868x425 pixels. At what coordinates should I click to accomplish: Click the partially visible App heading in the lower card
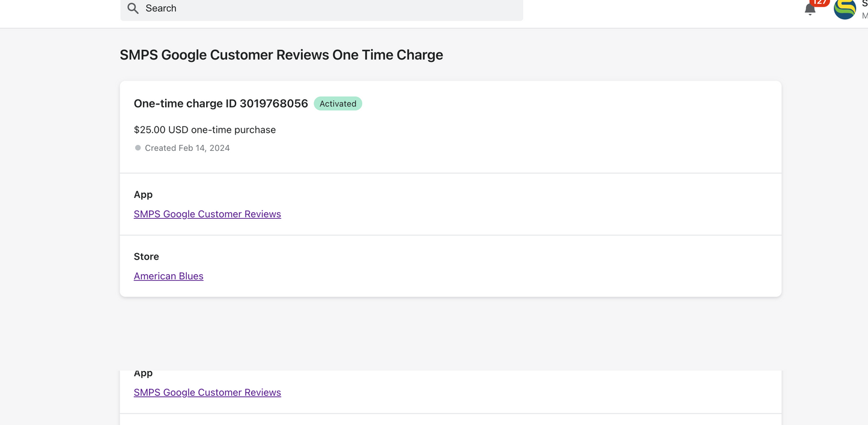(143, 374)
